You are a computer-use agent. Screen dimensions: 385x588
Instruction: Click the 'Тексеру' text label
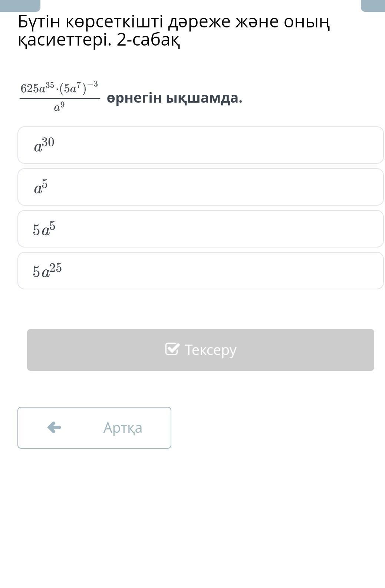click(x=210, y=350)
